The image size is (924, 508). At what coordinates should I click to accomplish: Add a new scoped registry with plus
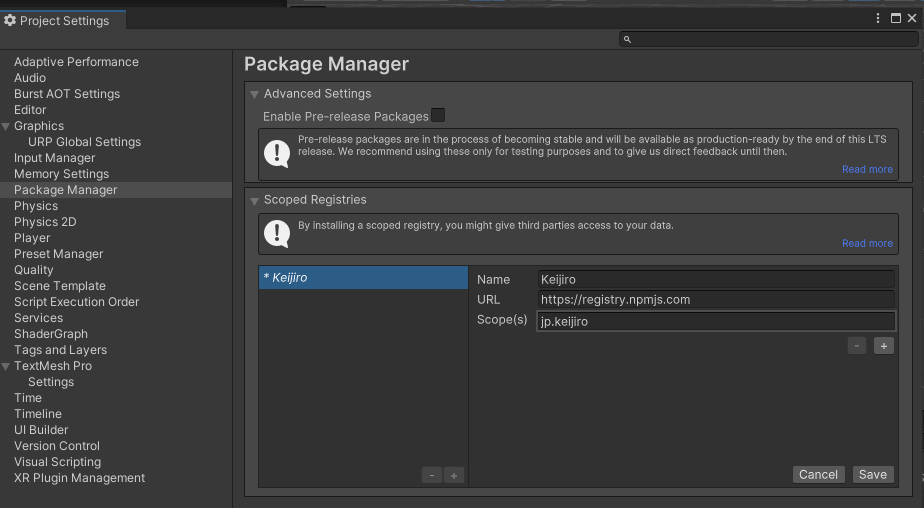(x=454, y=476)
